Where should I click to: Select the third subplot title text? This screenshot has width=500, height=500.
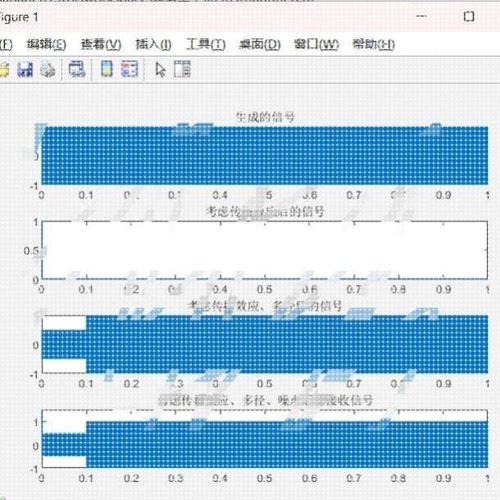[265, 305]
